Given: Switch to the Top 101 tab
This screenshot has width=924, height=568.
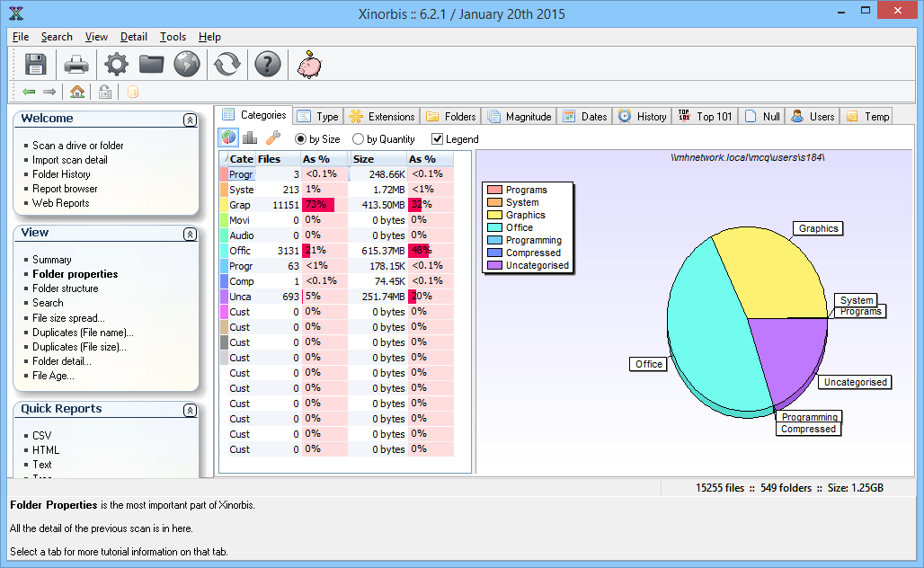Looking at the screenshot, I should point(706,117).
